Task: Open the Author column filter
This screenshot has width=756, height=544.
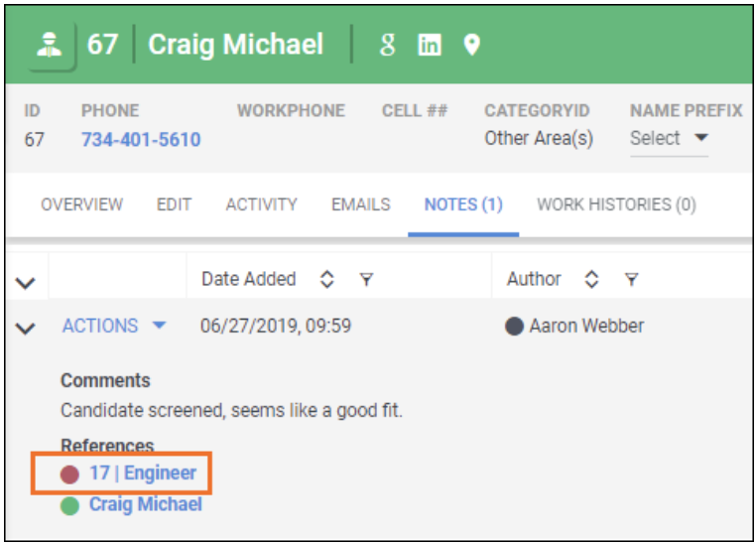Action: (631, 280)
